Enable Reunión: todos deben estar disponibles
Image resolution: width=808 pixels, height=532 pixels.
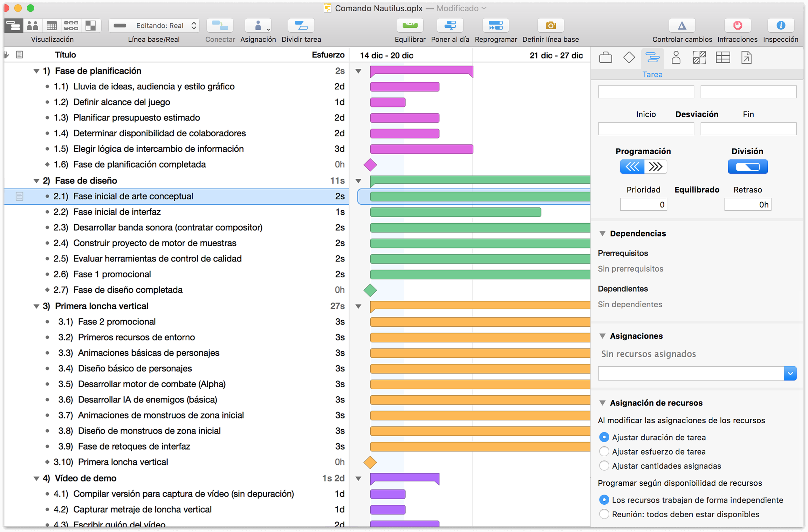pos(604,514)
